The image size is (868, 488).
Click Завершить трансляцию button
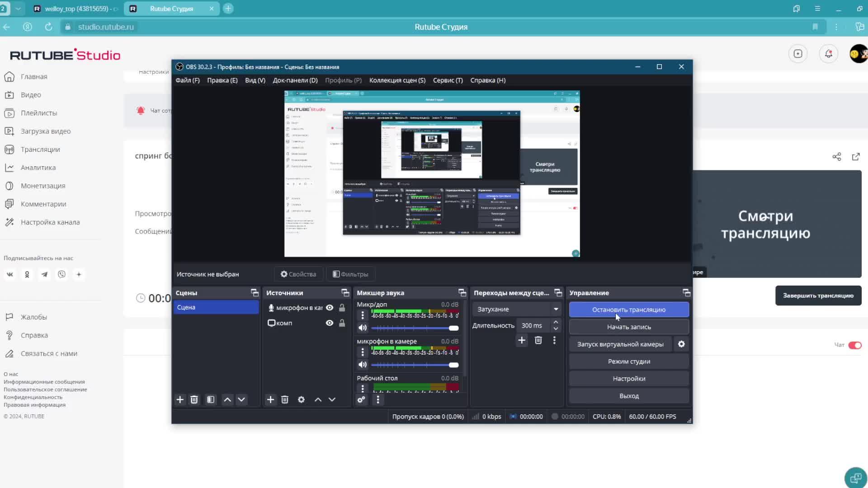pos(818,296)
